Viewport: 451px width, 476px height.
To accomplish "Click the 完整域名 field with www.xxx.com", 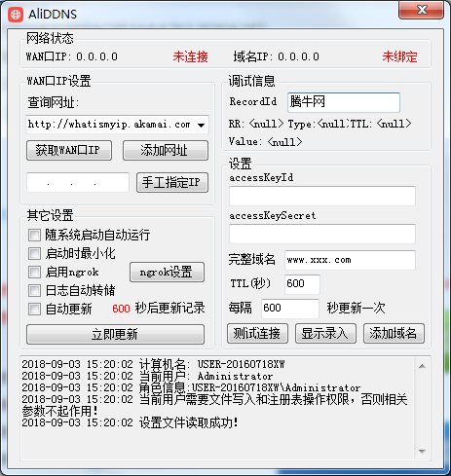I will click(x=350, y=260).
